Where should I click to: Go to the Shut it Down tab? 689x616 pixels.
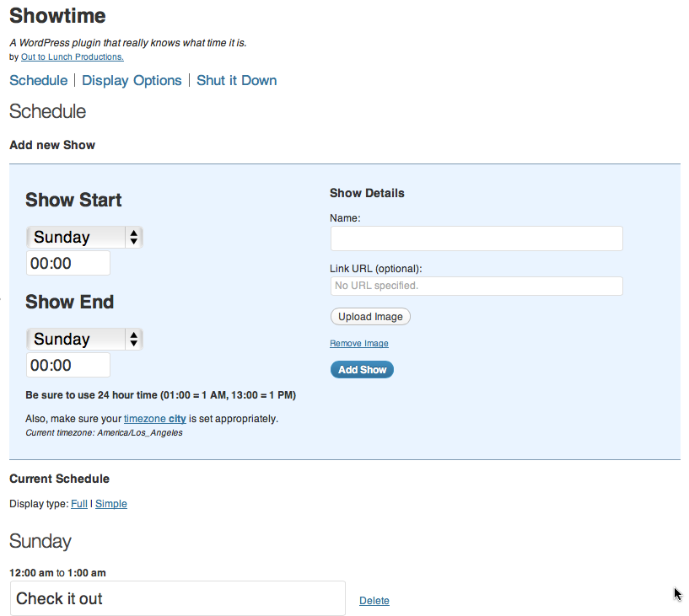(237, 81)
